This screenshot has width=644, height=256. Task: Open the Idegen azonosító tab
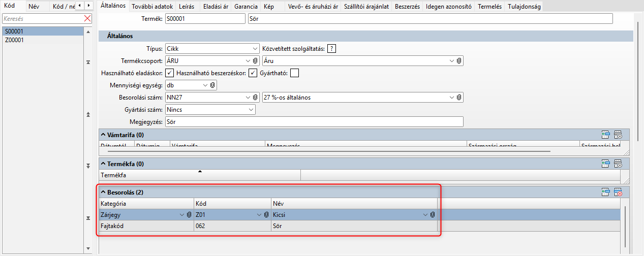(449, 7)
